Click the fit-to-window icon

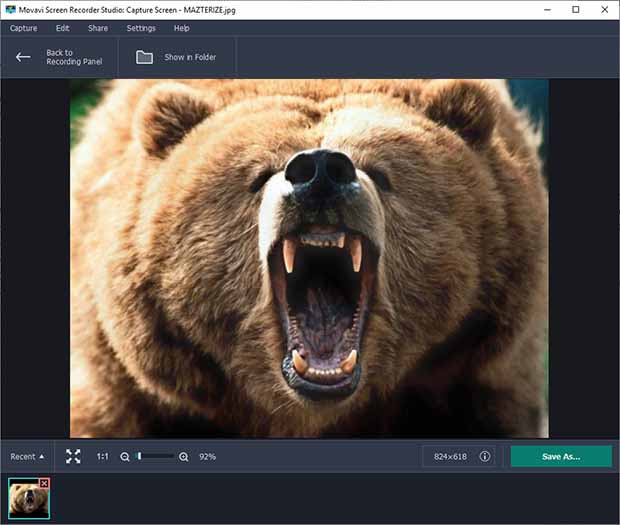pyautogui.click(x=73, y=456)
